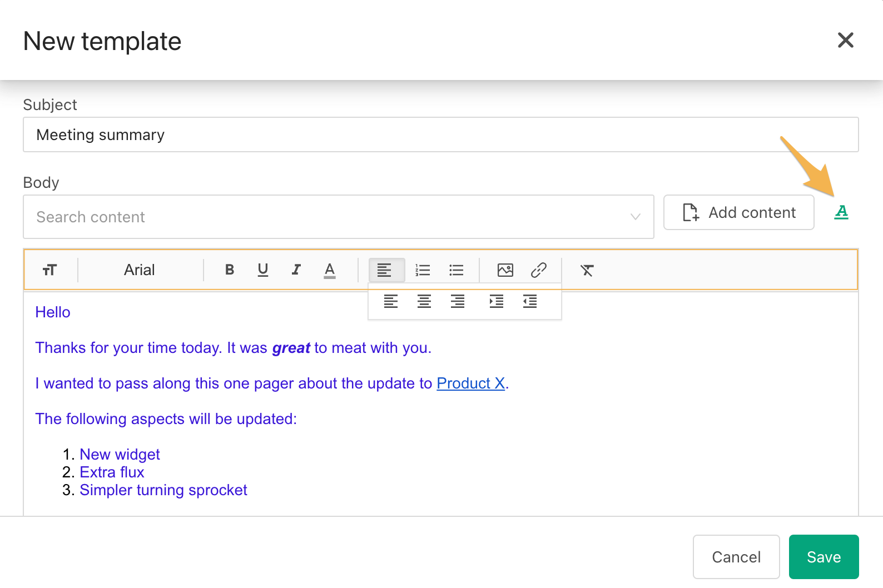Select center alignment in popup

coord(424,302)
